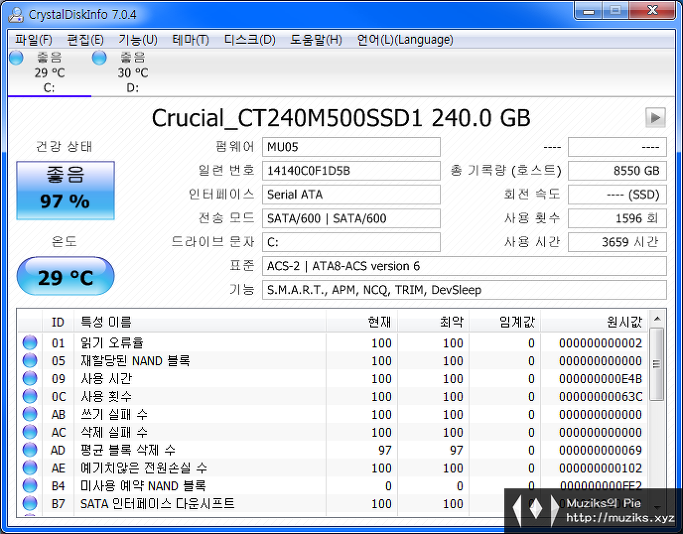The image size is (683, 534).
Task: Click the 좋음 97 % health status button
Action: tap(65, 190)
